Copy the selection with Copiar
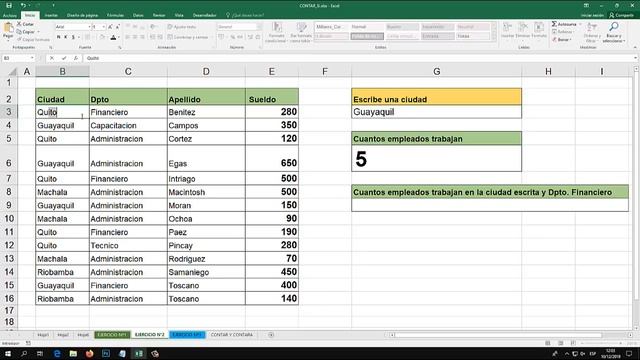The width and height of the screenshot is (640, 360). (x=26, y=31)
